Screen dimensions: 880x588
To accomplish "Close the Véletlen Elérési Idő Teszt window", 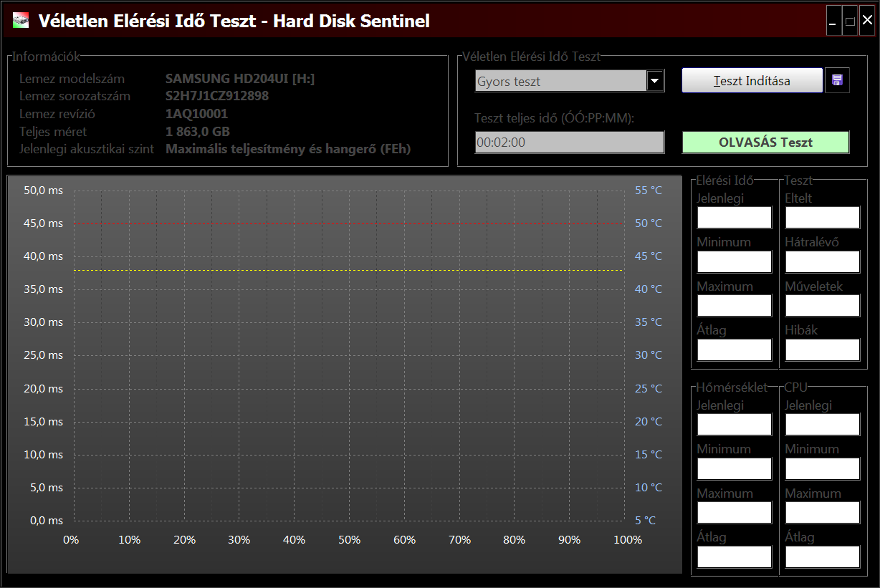I will (867, 21).
